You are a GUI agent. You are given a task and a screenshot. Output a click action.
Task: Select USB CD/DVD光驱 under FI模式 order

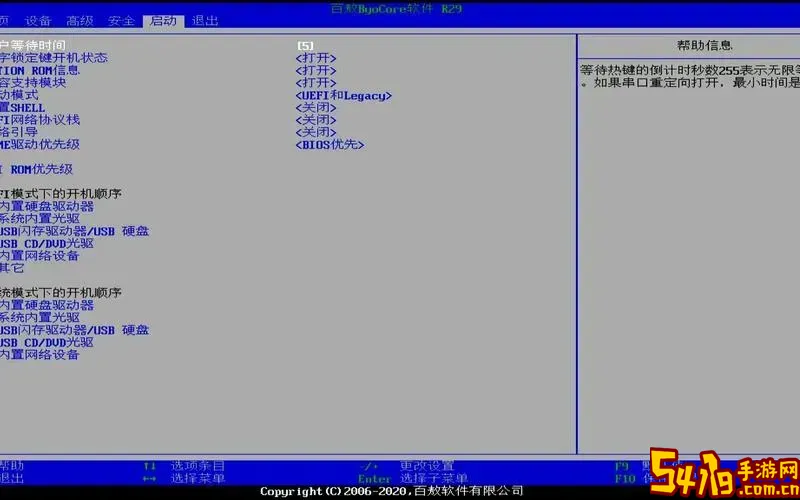(x=47, y=243)
